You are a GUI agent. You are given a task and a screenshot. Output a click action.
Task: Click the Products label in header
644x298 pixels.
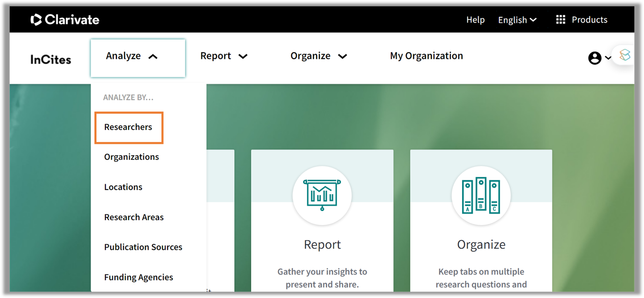tap(589, 20)
